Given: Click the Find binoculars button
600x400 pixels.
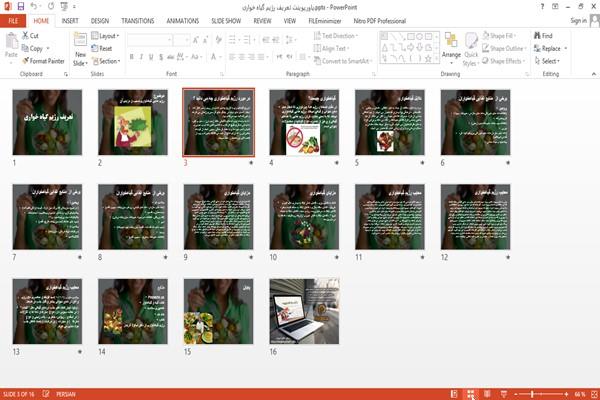Looking at the screenshot, I should click(543, 36).
